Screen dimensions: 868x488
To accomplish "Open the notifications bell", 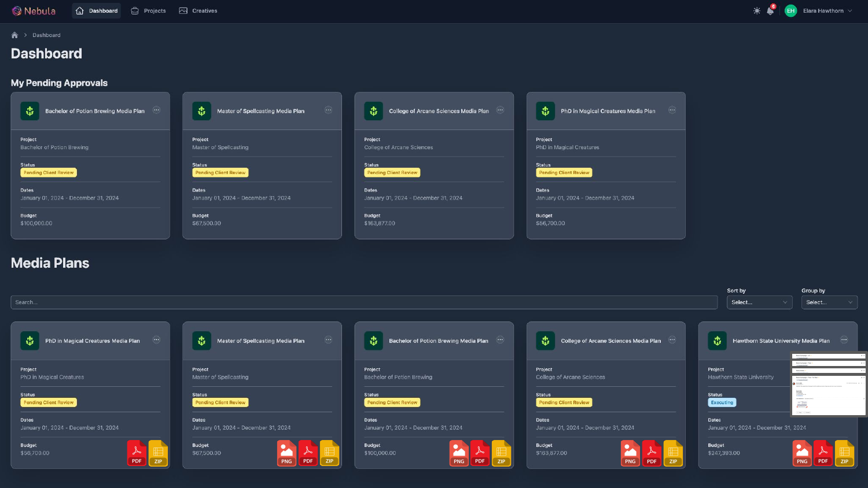I will coord(770,11).
